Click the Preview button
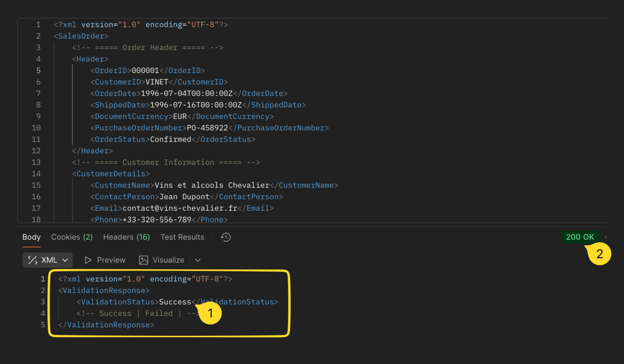Screen dimensions: 624x364 105,260
